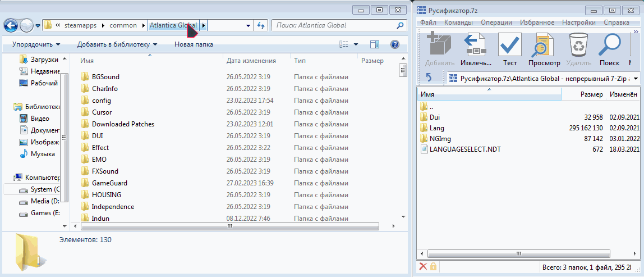This screenshot has width=644, height=277.
Task: Open address bar history dropdown
Action: click(x=248, y=25)
